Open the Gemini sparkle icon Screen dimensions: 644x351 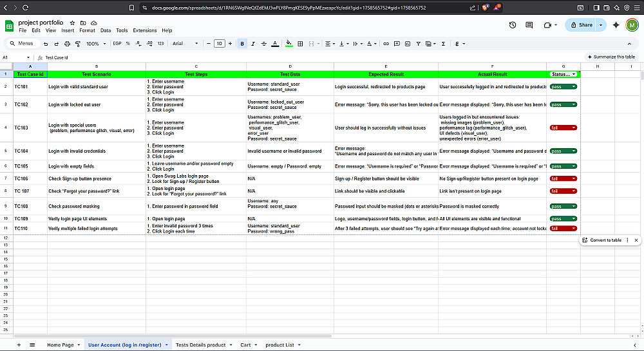pyautogui.click(x=616, y=25)
